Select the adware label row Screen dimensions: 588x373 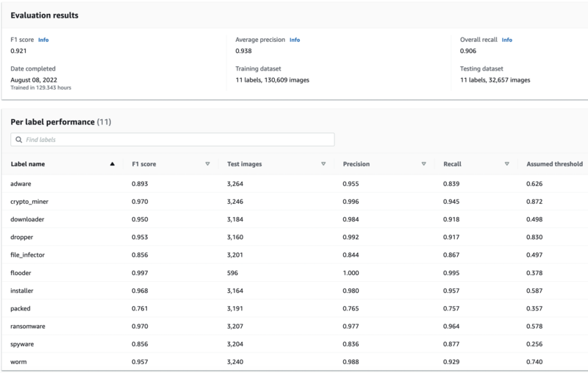pos(295,184)
